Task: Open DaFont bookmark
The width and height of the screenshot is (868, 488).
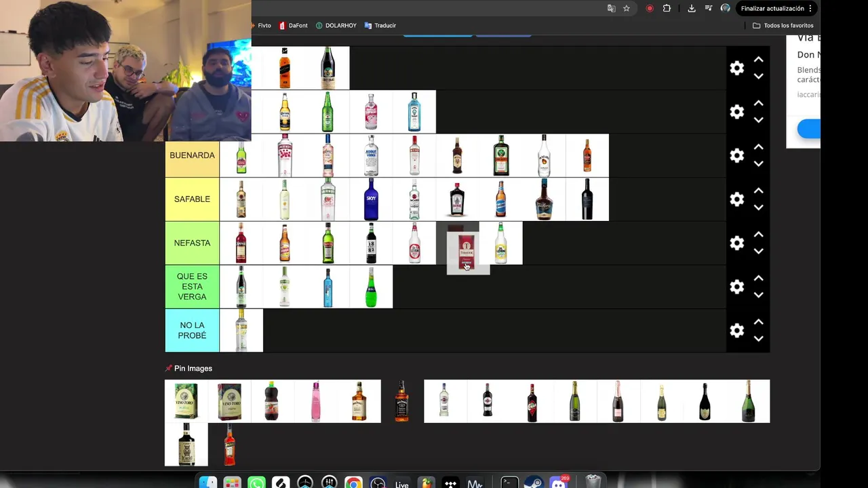Action: [x=293, y=26]
